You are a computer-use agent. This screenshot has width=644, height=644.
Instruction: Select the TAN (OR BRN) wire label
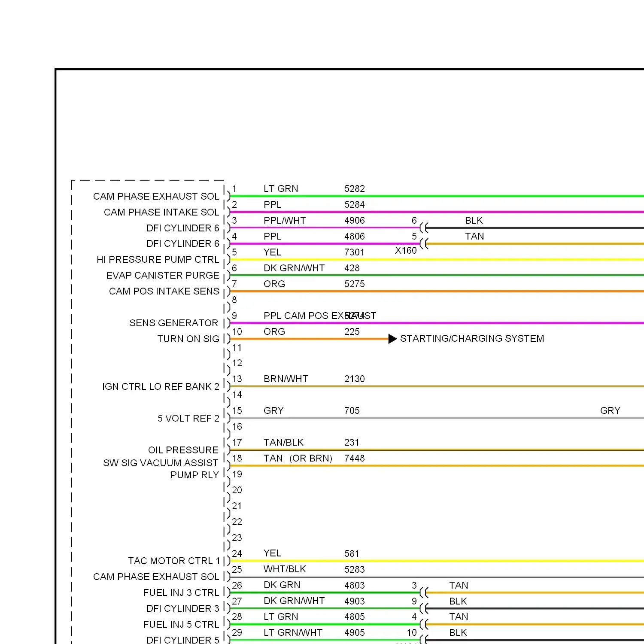298,458
